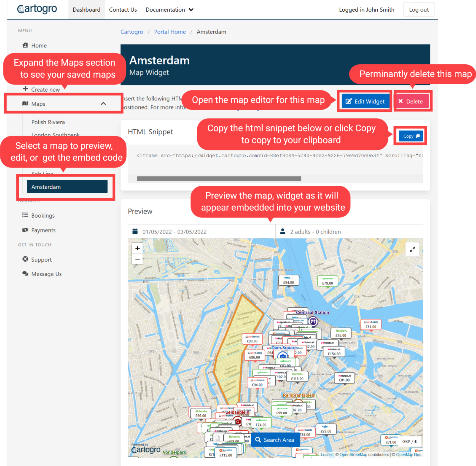Click the Dam Square camera marker icon

(x=283, y=356)
